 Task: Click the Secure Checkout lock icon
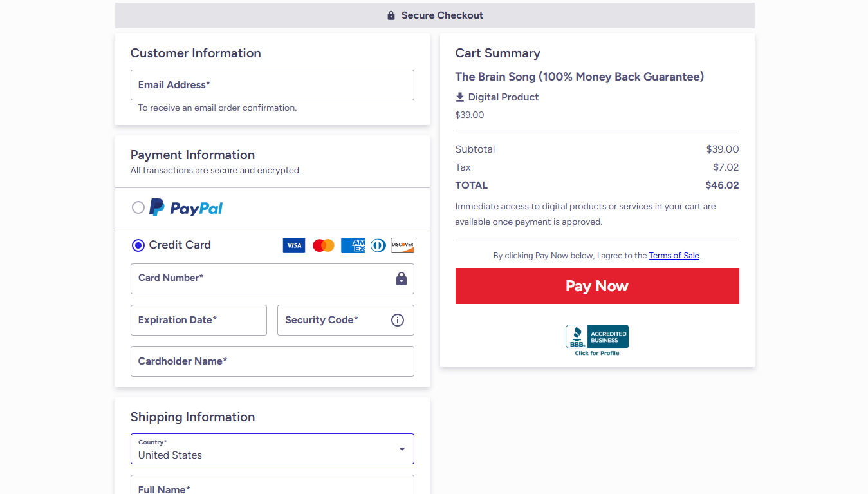pyautogui.click(x=391, y=15)
